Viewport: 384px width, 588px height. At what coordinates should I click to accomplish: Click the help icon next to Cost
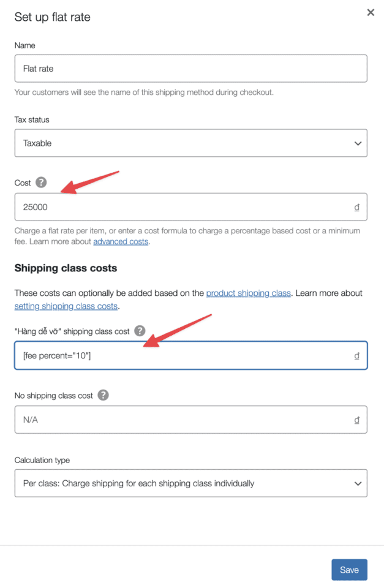(x=41, y=182)
